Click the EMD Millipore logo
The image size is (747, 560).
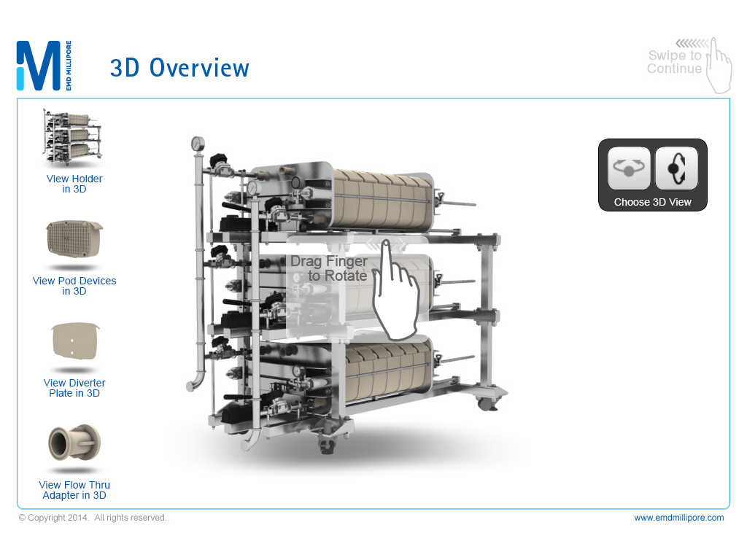coord(44,66)
